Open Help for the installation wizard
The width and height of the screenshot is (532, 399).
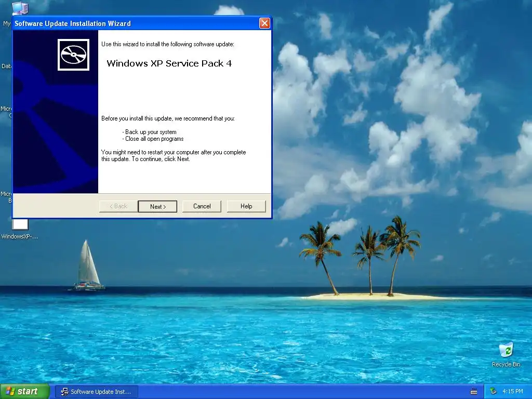click(x=246, y=206)
